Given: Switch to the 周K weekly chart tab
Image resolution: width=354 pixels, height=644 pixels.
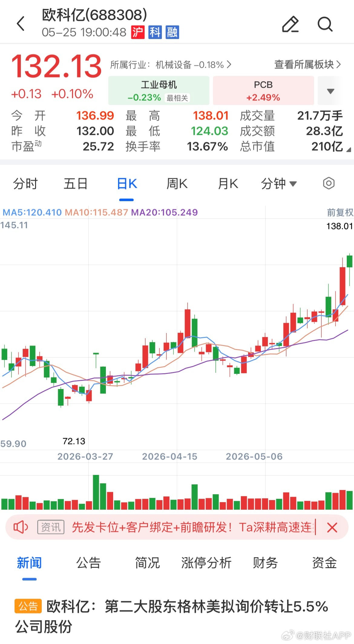Looking at the screenshot, I should (177, 184).
